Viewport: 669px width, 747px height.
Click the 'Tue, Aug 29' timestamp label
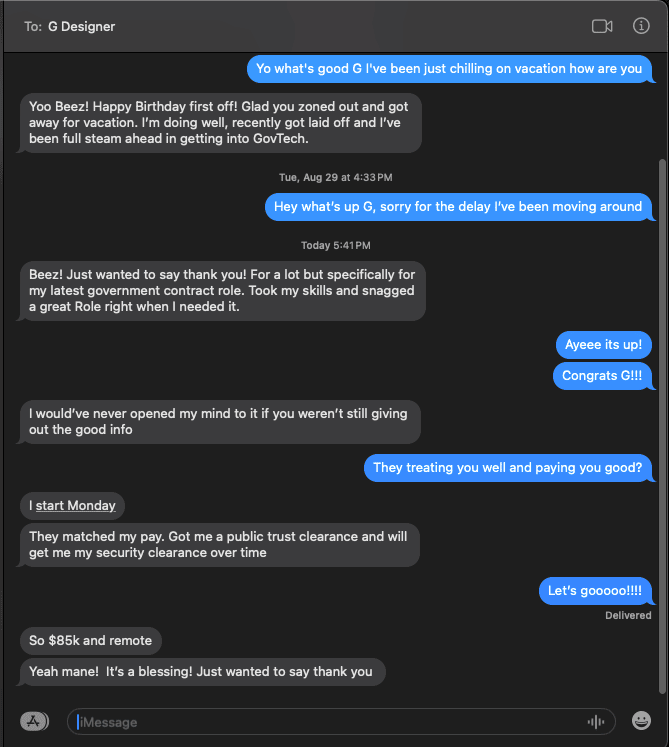(335, 177)
